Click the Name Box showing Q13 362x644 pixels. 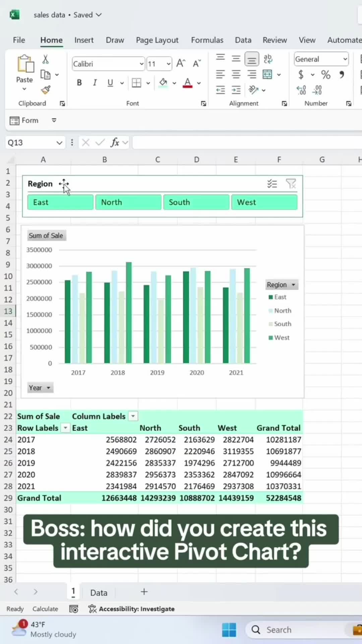(35, 143)
